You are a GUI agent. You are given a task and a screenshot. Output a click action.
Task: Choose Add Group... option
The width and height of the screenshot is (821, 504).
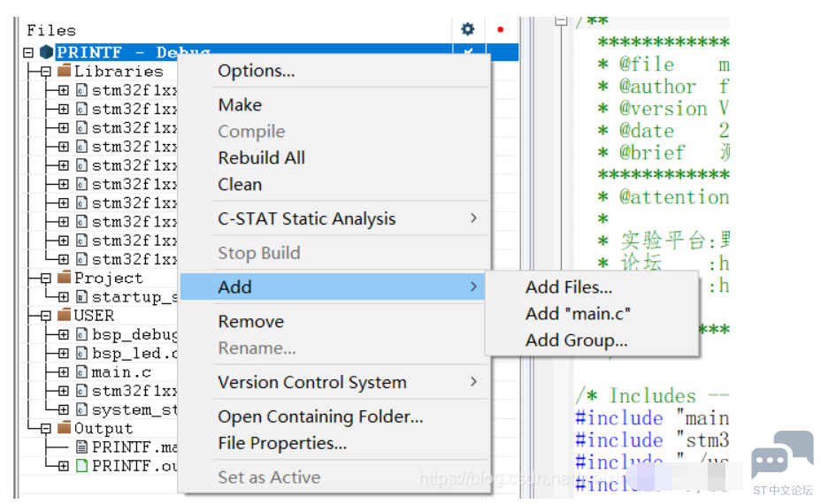click(576, 340)
